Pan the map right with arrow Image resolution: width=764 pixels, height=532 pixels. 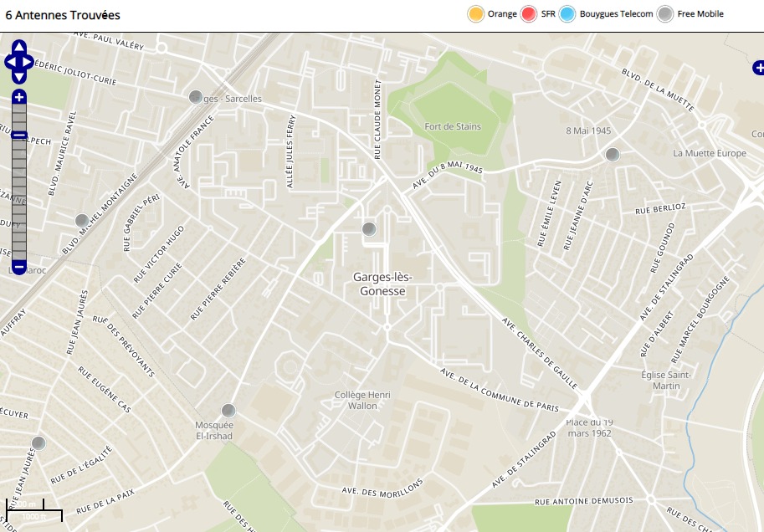28,62
